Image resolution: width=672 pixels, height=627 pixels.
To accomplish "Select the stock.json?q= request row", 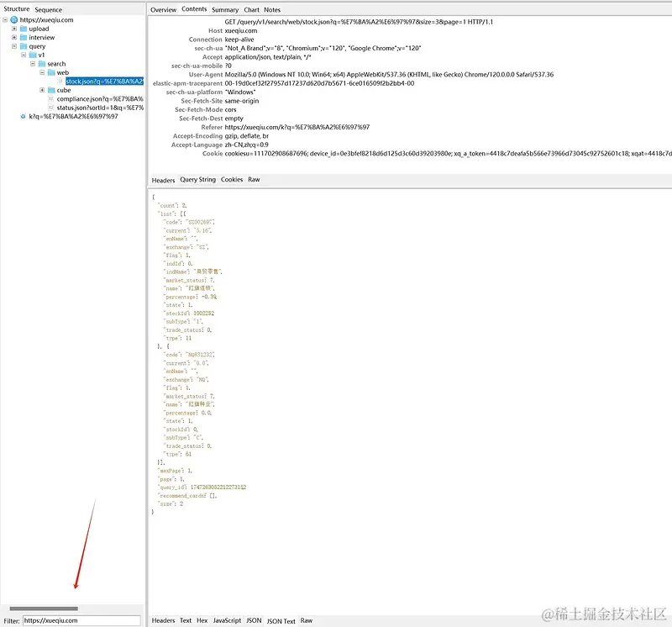I will pyautogui.click(x=104, y=82).
